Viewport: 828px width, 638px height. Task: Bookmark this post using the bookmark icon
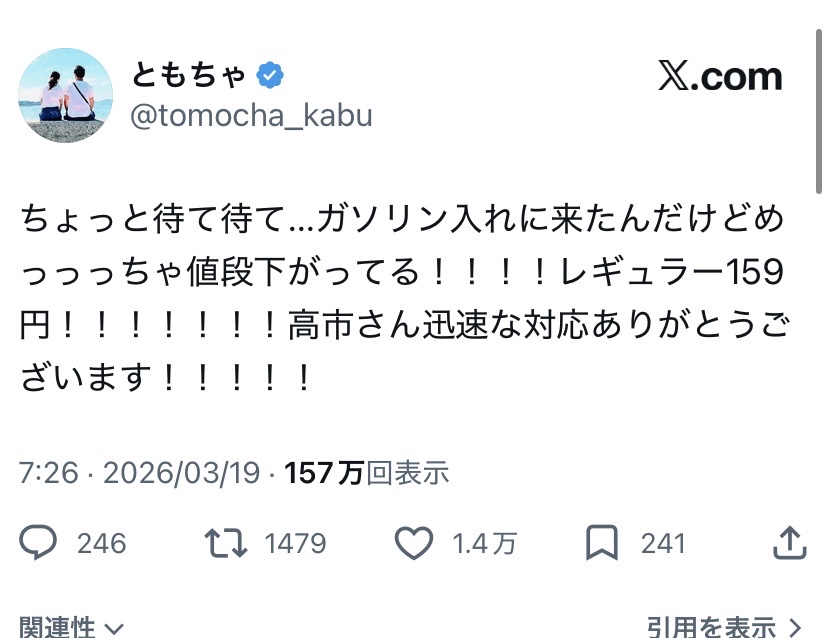tap(602, 543)
